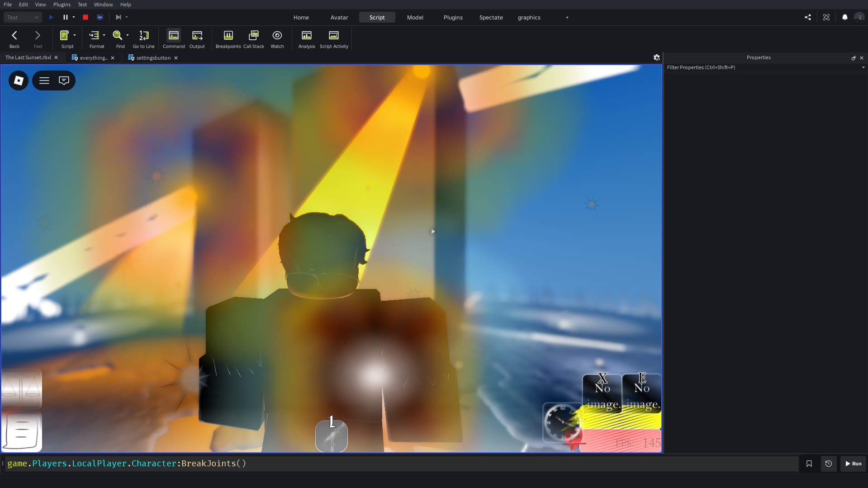Viewport: 868px width, 488px height.
Task: Open the in-game hamburger menu
Action: [x=44, y=81]
